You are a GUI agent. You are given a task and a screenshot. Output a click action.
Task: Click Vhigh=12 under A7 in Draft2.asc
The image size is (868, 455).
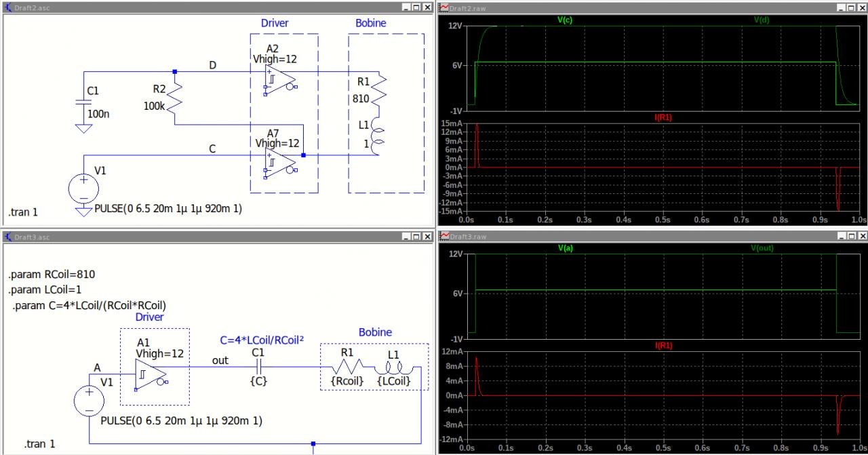point(277,143)
